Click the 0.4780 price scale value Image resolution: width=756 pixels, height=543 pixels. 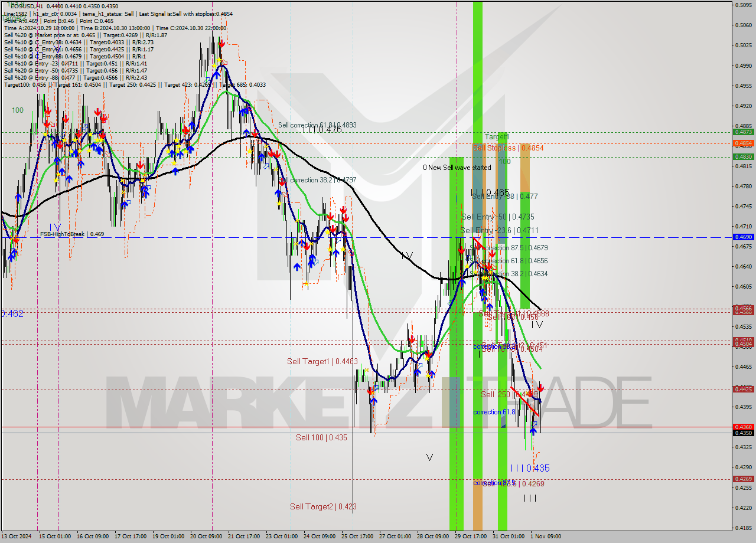click(x=743, y=187)
